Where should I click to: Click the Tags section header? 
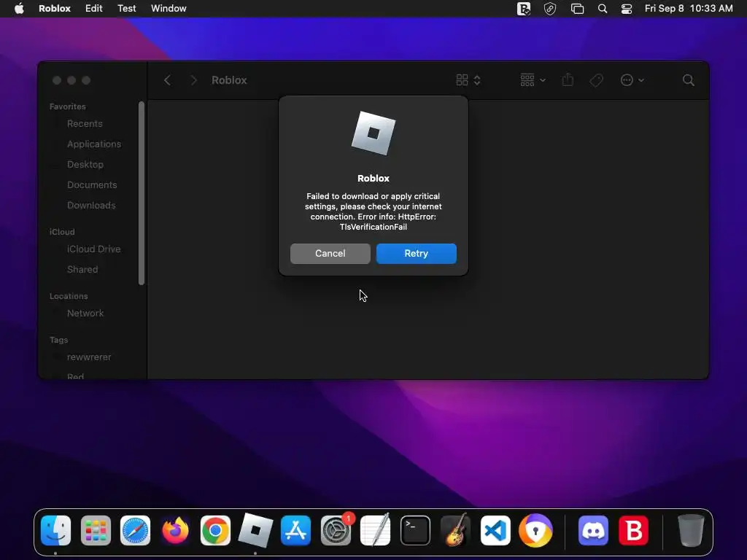pos(58,340)
